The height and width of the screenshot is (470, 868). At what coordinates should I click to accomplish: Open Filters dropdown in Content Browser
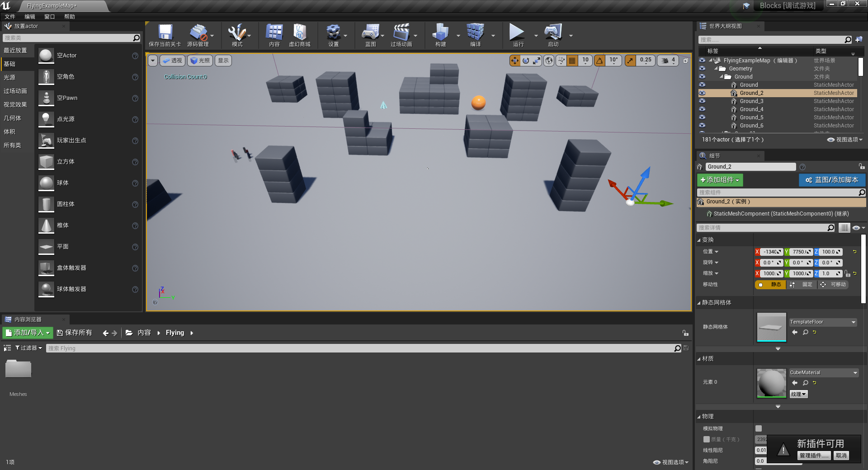pos(28,348)
